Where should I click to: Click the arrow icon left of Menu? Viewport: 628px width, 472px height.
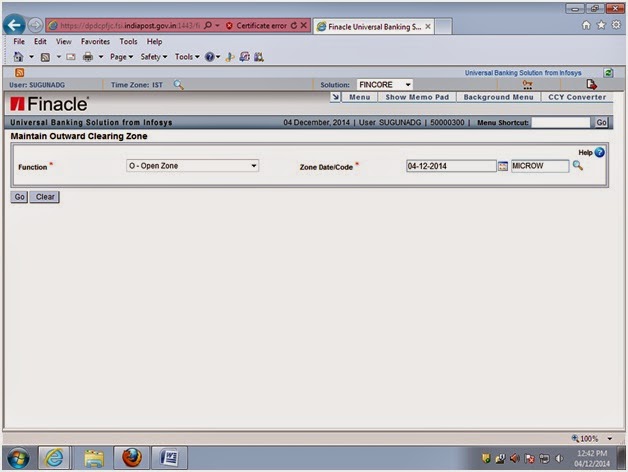335,97
